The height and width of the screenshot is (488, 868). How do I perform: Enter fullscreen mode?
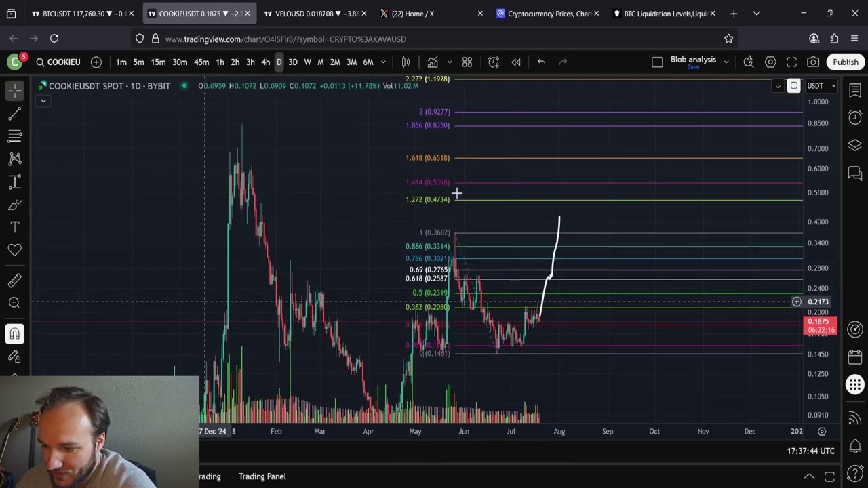791,62
